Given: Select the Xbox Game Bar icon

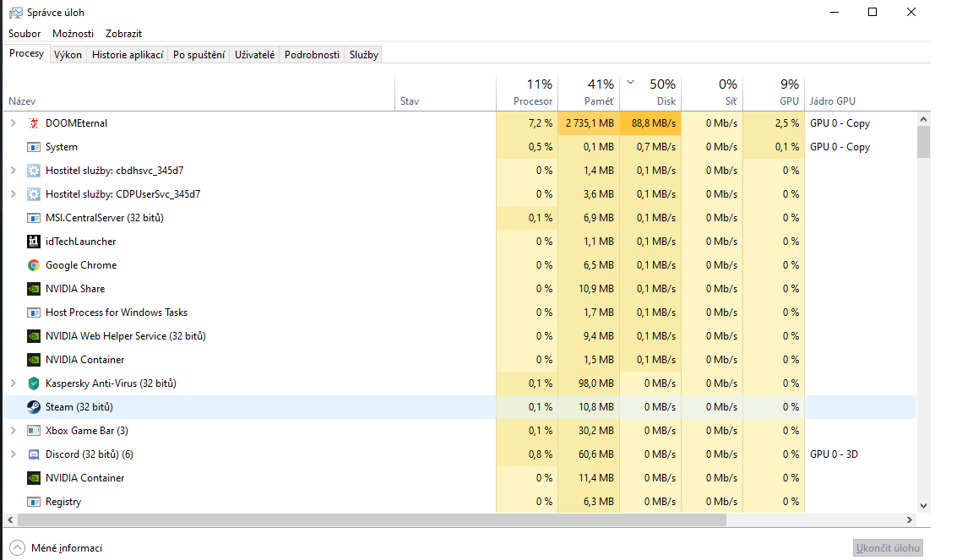Looking at the screenshot, I should [x=34, y=431].
